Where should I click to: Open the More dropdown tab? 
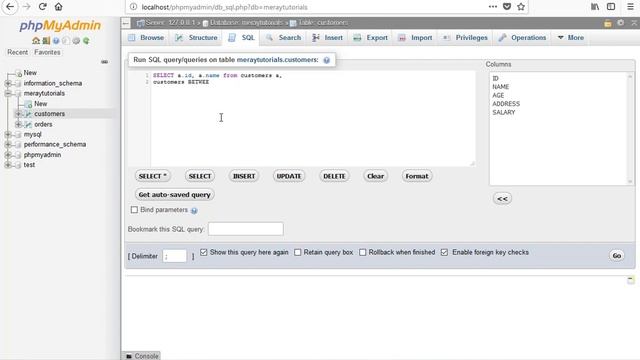click(x=570, y=38)
